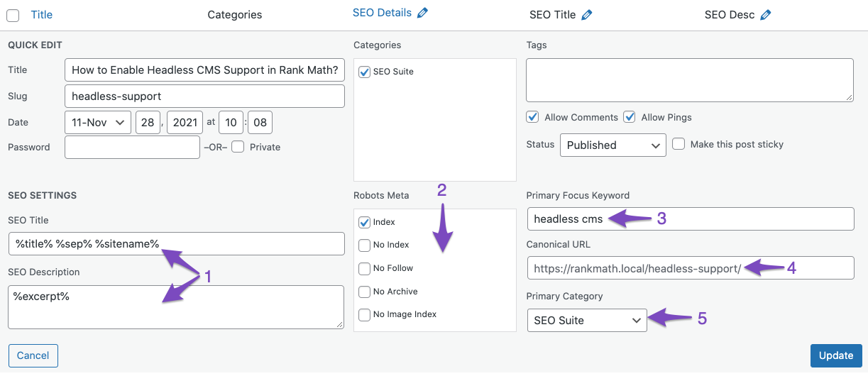Check the No Follow robots option
The width and height of the screenshot is (868, 376).
365,268
